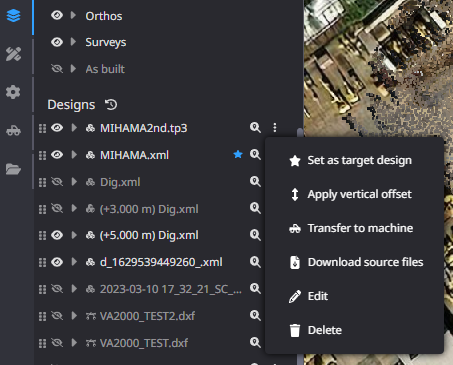Viewport: 453px width, 365px height.
Task: Show the (+3.000 m) Dig.xml design
Action: (57, 209)
